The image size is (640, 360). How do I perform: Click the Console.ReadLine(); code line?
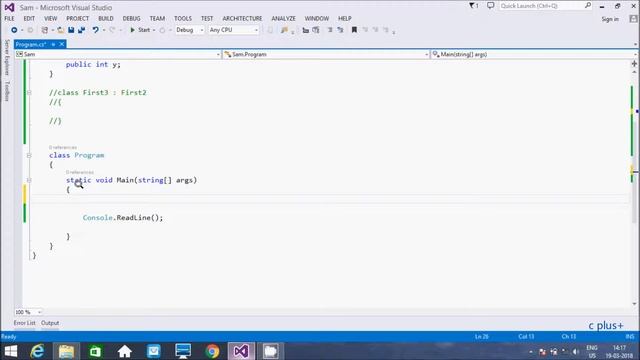[123, 218]
